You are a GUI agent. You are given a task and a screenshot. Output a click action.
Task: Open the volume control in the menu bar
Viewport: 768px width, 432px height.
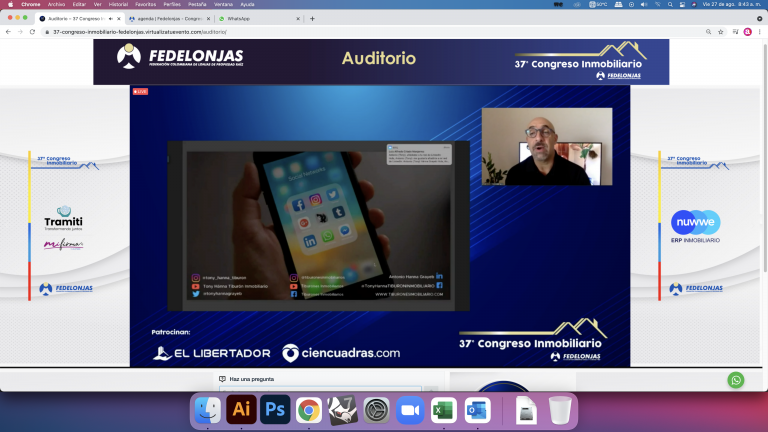(x=644, y=4)
